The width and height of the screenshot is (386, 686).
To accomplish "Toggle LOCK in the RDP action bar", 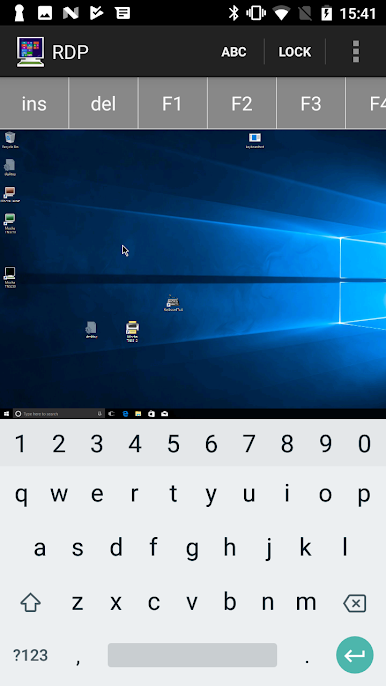I will point(295,52).
